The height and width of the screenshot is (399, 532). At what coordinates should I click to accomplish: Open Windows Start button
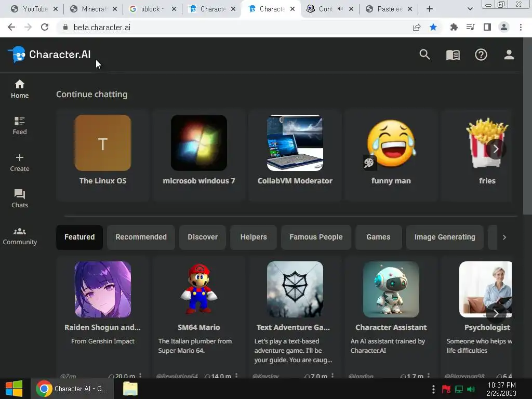[x=14, y=389]
